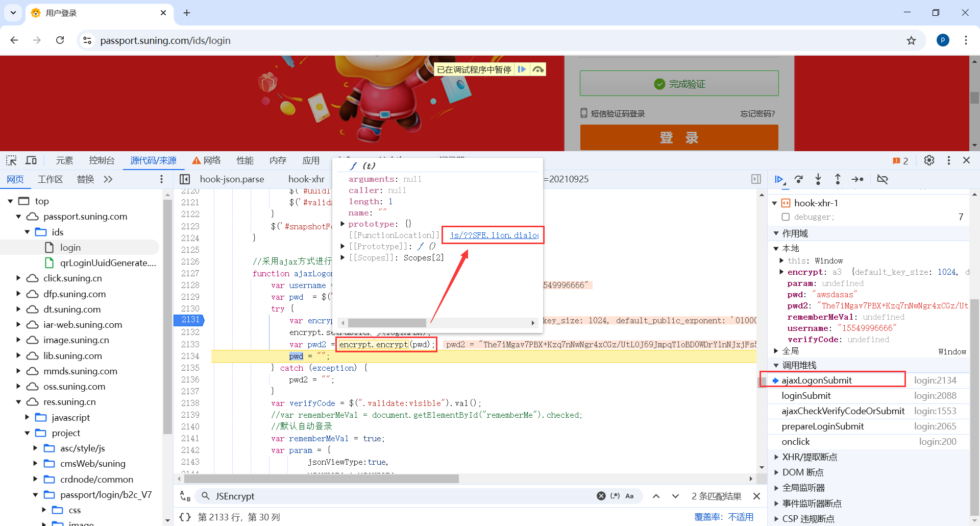The image size is (980, 526).
Task: Toggle match case search option
Action: [x=629, y=496]
